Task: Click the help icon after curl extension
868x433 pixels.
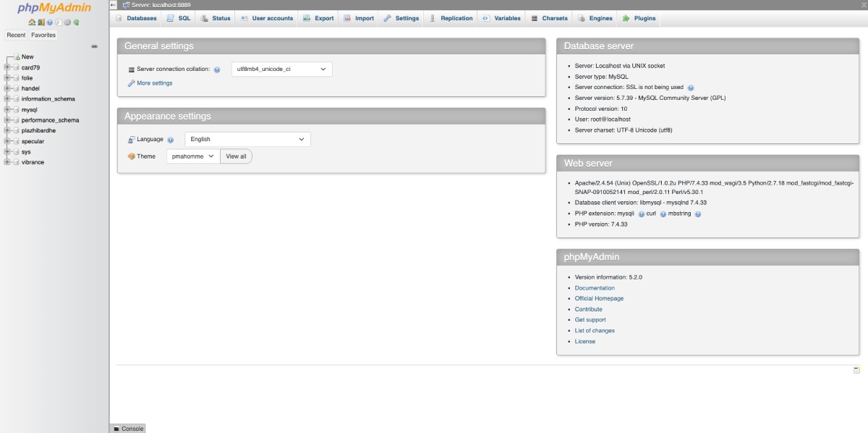Action: (x=663, y=214)
